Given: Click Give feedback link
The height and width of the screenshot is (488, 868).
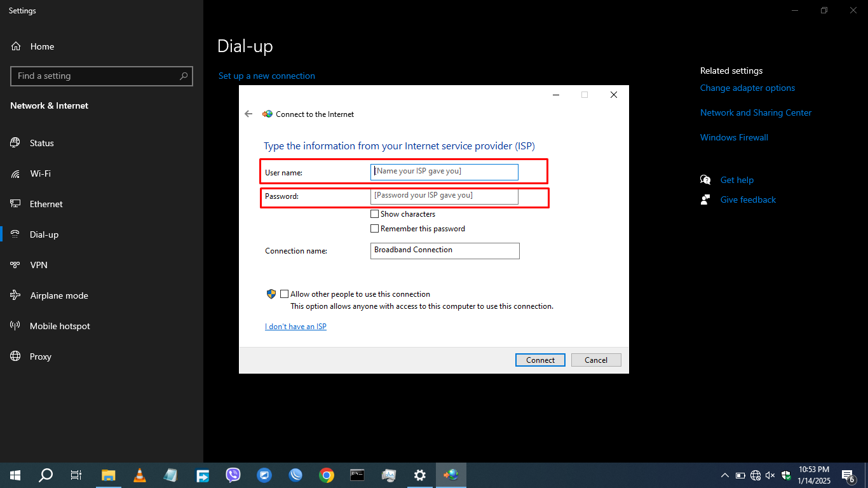Looking at the screenshot, I should click(x=748, y=200).
